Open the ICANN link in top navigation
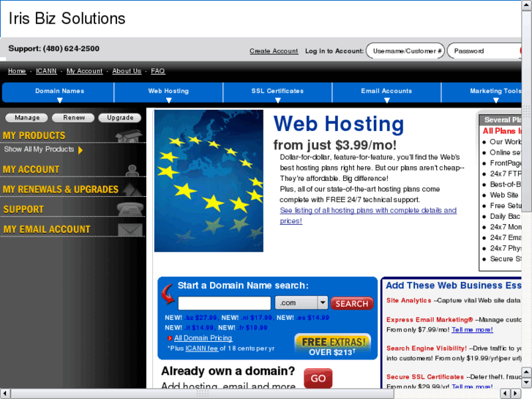The width and height of the screenshot is (532, 399). pos(46,71)
